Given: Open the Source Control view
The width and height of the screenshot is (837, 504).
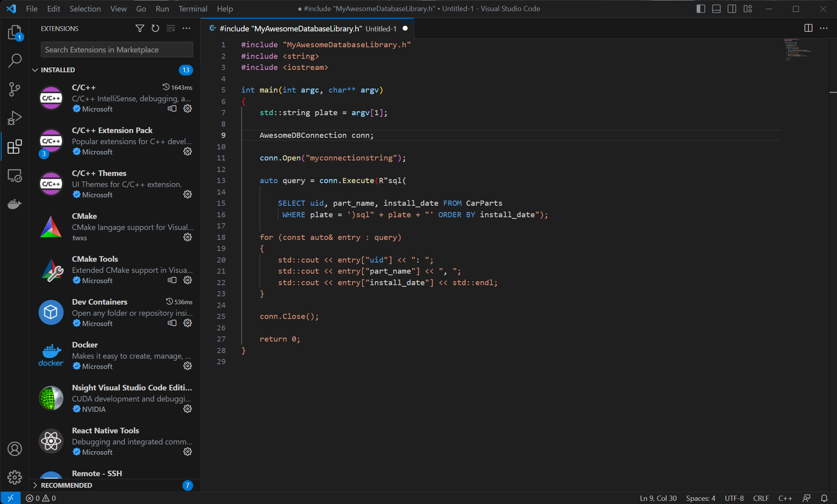Looking at the screenshot, I should (15, 89).
